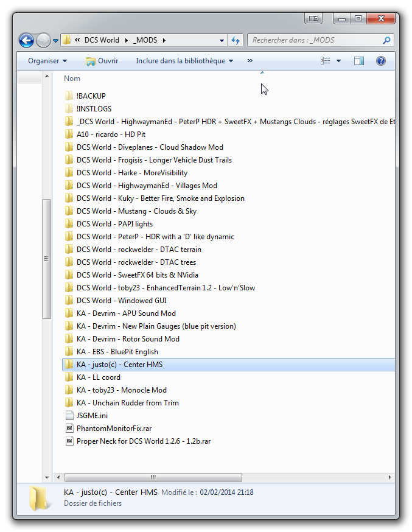This screenshot has width=412, height=532.
Task: Go back with the blue Back arrow
Action: (26, 41)
